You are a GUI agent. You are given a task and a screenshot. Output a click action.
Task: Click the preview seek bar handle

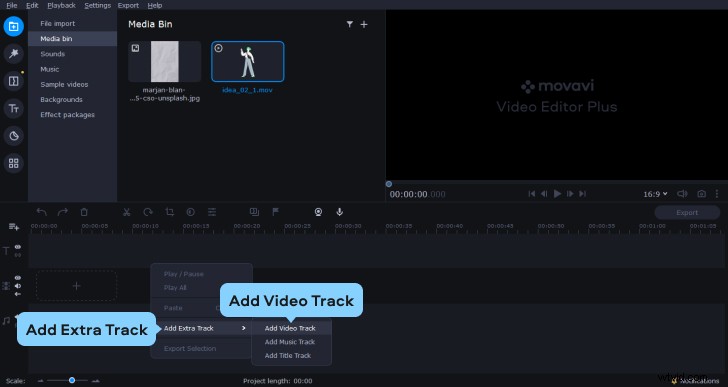(389, 184)
